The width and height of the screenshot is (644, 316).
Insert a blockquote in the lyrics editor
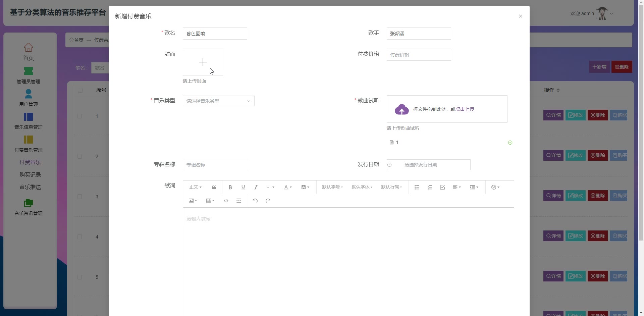pyautogui.click(x=214, y=187)
